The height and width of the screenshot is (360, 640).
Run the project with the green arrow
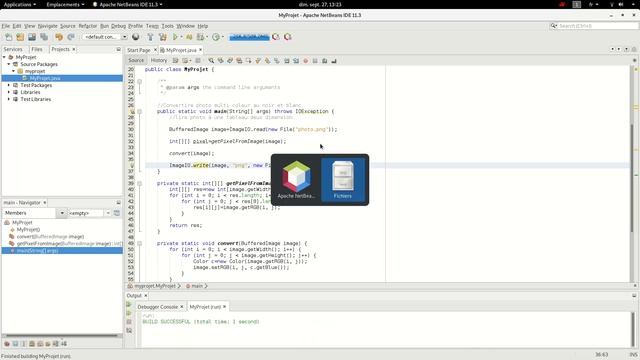tap(176, 37)
